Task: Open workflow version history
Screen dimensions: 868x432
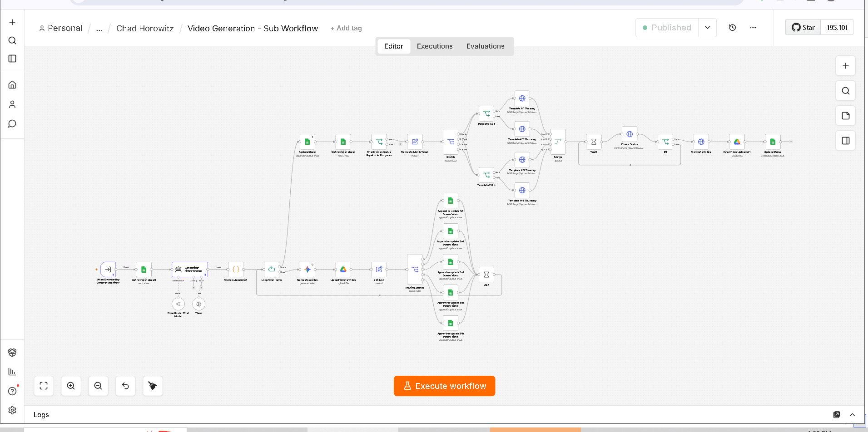Action: coord(732,28)
